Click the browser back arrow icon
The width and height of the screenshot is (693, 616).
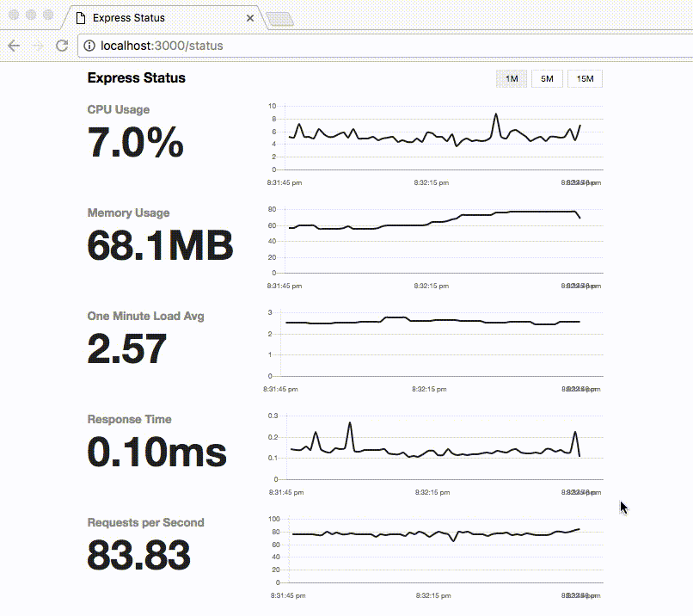[14, 46]
